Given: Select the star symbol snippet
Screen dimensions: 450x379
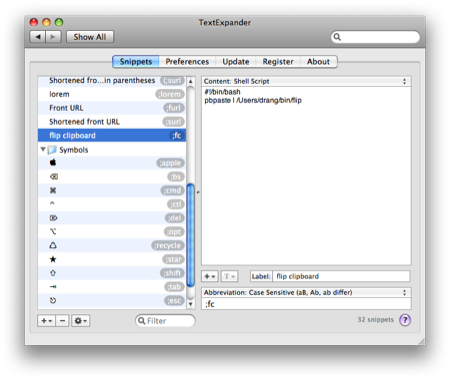Looking at the screenshot, I should (x=112, y=259).
